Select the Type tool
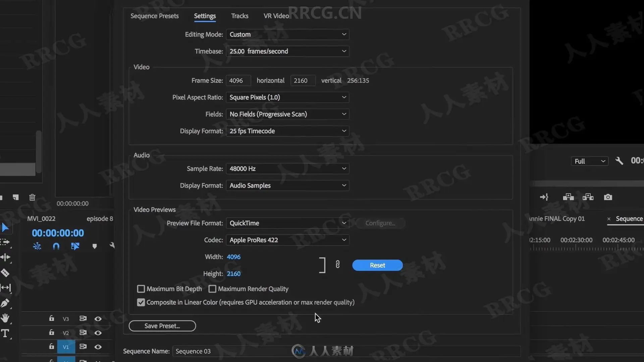Screen dimensions: 644x362 pos(5,333)
